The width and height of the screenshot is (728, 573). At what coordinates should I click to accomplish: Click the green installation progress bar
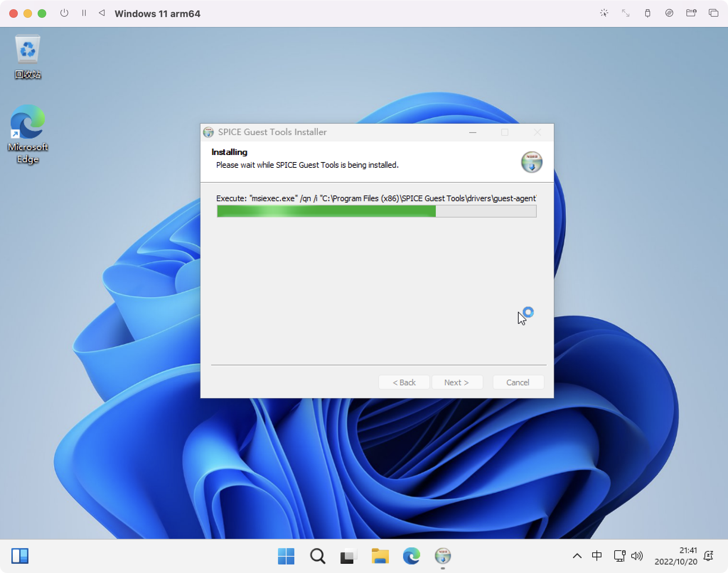click(376, 211)
